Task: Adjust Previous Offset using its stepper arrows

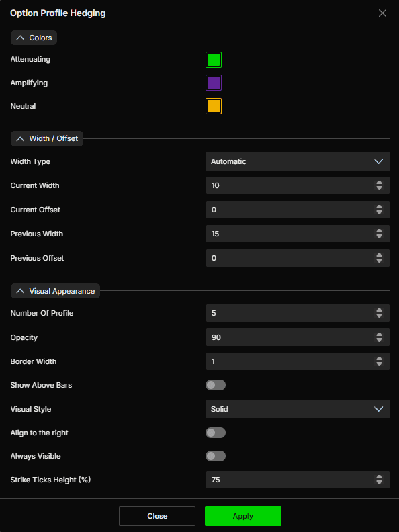Action: (x=379, y=258)
